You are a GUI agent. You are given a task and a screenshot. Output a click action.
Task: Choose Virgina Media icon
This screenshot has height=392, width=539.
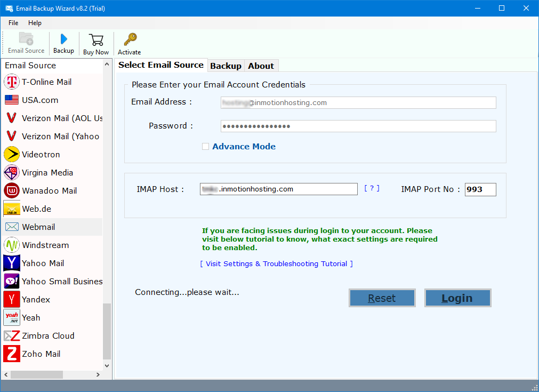[x=12, y=173]
